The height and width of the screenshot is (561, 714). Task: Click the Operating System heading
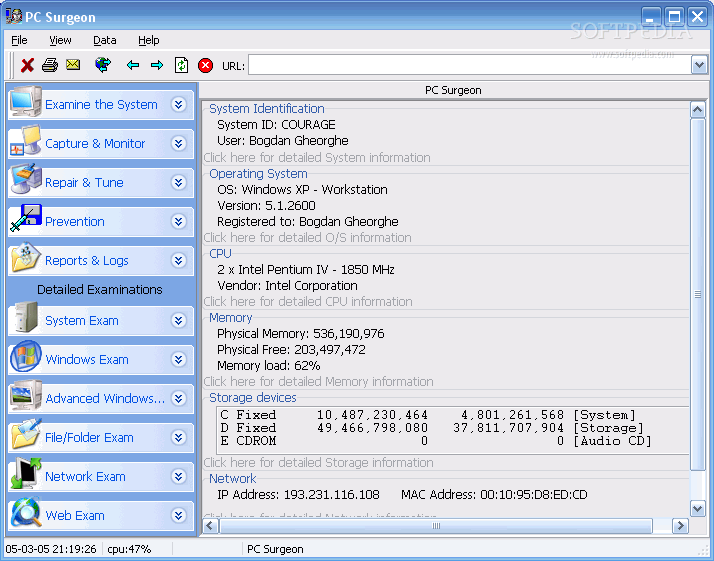click(x=258, y=174)
